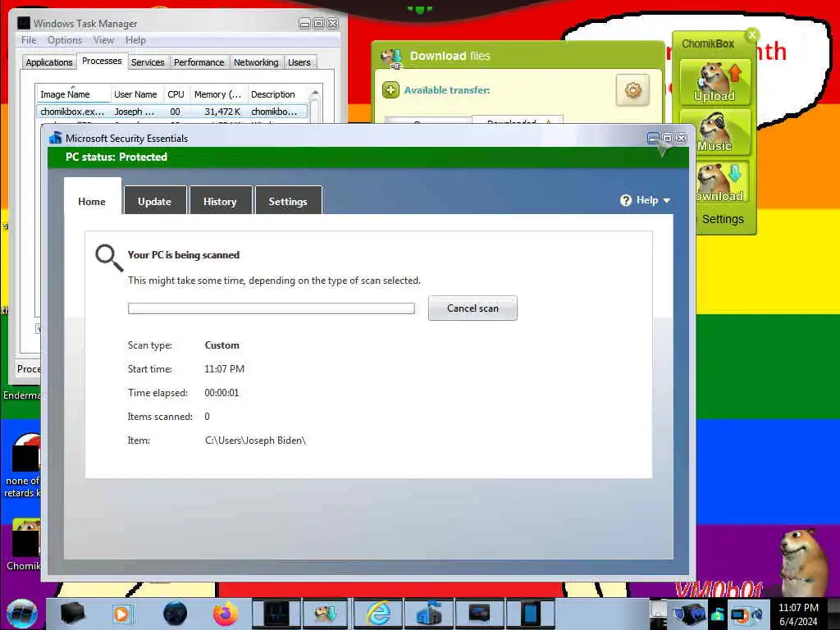This screenshot has height=630, width=840.
Task: Launch Firefox from the taskbar
Action: point(226,614)
